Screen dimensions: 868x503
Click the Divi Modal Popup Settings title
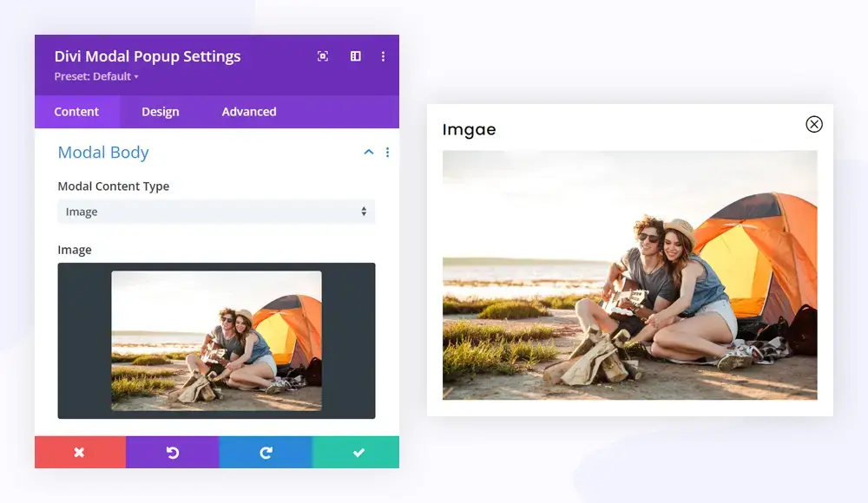click(148, 56)
